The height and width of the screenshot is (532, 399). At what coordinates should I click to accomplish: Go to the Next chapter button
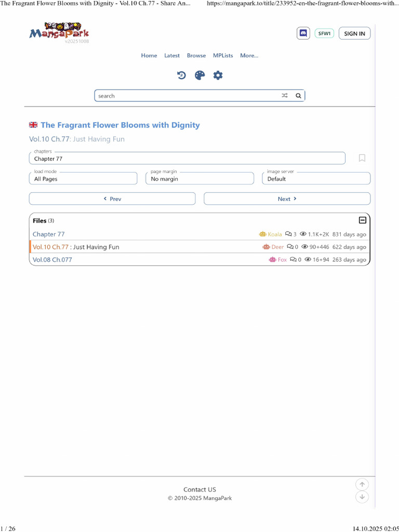[287, 199]
